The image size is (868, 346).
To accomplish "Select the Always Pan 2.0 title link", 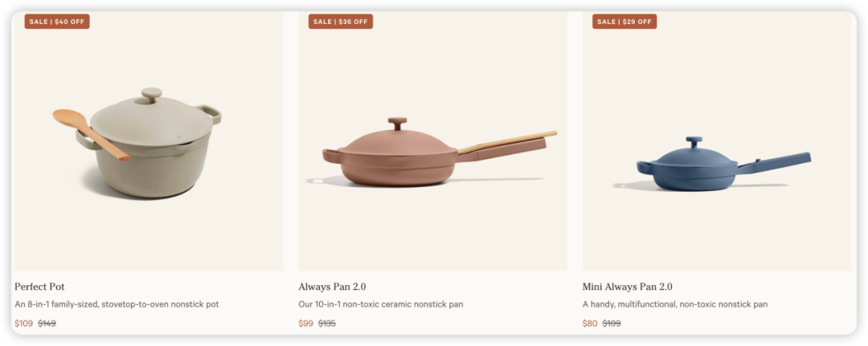I will [x=332, y=287].
